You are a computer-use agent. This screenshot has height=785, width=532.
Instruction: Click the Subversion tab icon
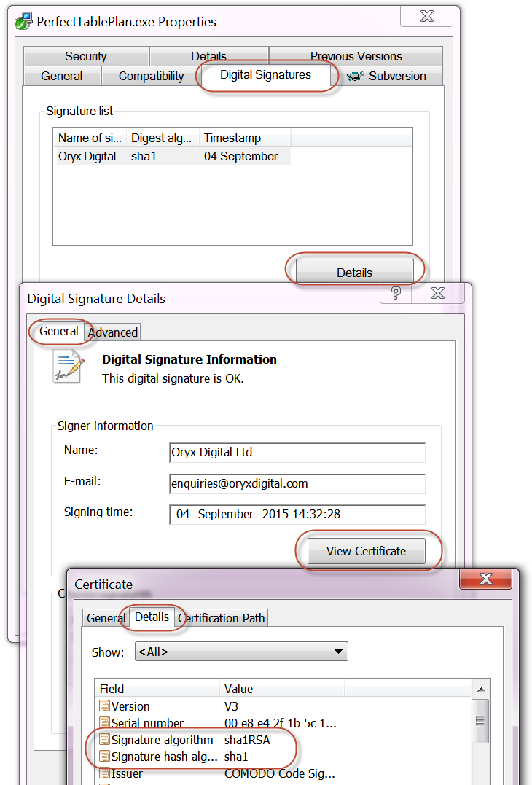356,77
